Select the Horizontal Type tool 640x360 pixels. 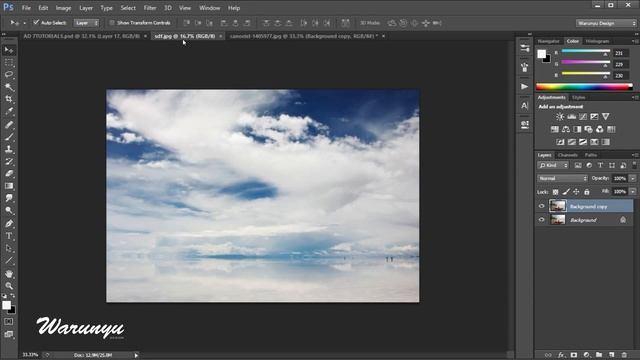pos(9,236)
